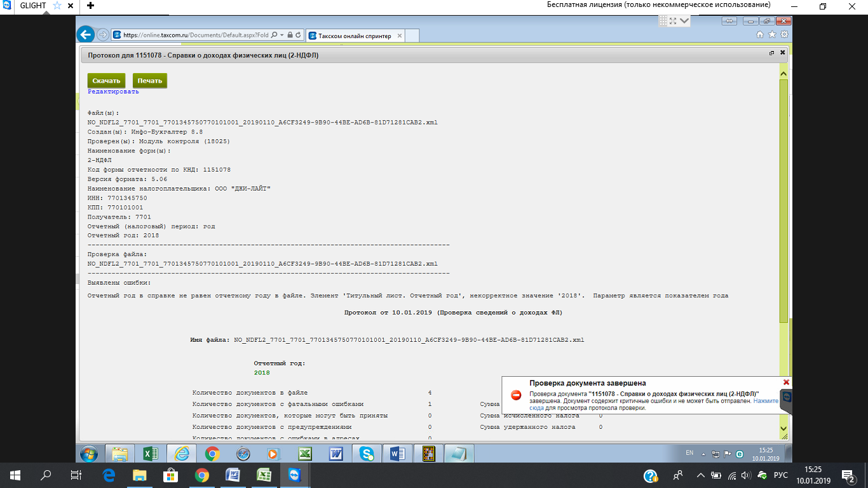Screen dimensions: 868x488
Task: Open Windows Explorer in remote taskbar
Action: (119, 454)
